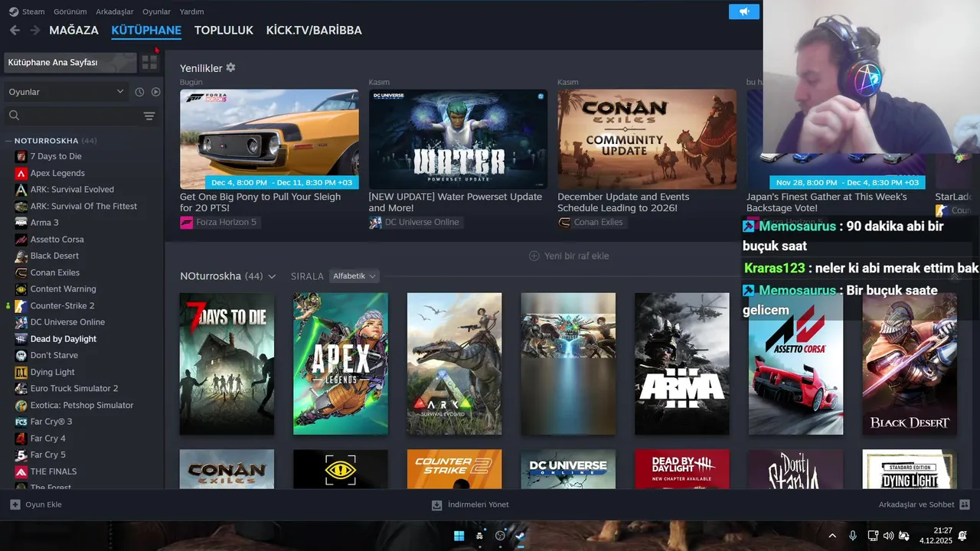980x551 pixels.
Task: Open ARK Survival Evolved cover
Action: (454, 364)
